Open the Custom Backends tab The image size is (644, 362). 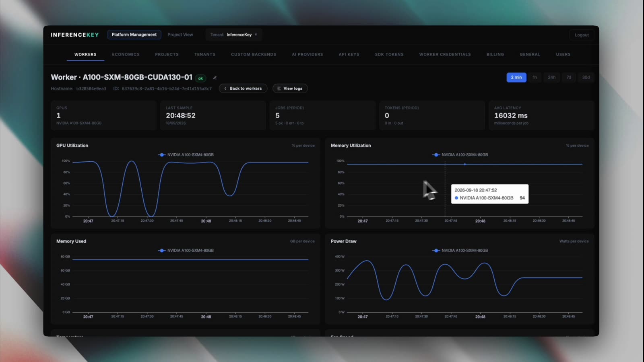click(x=254, y=54)
